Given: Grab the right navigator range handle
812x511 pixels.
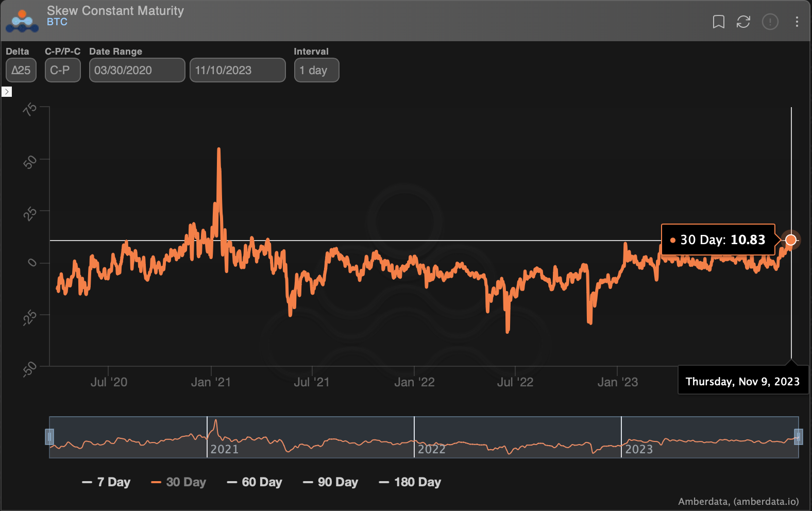Looking at the screenshot, I should pos(799,437).
